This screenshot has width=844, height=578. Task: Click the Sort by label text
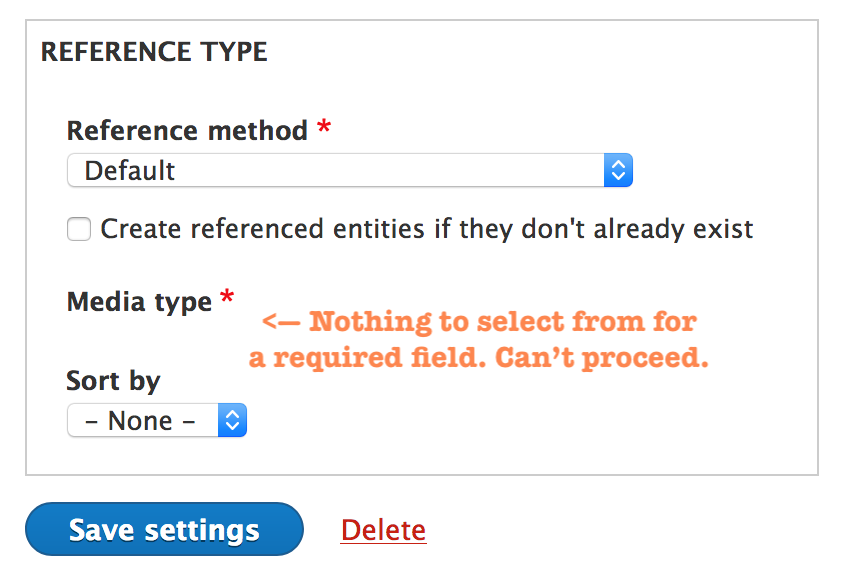112,380
